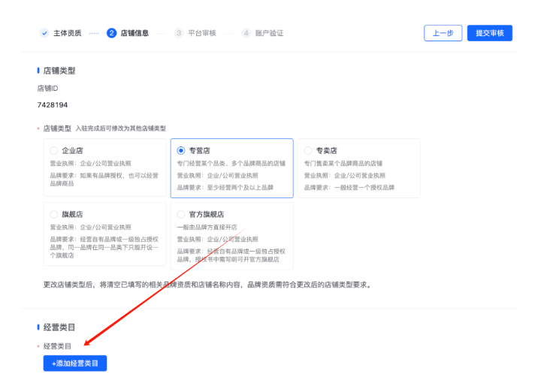Pick the 专卖店 radio button
This screenshot has height=392, width=535.
coord(308,150)
